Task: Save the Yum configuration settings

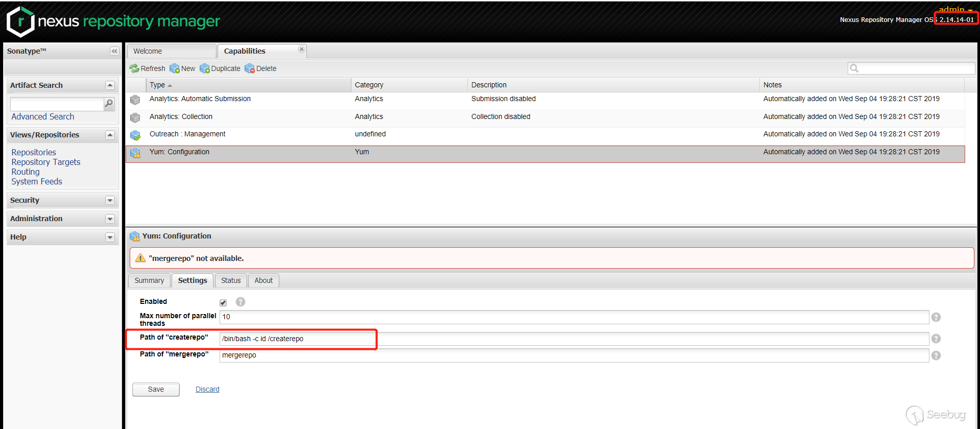Action: [156, 389]
